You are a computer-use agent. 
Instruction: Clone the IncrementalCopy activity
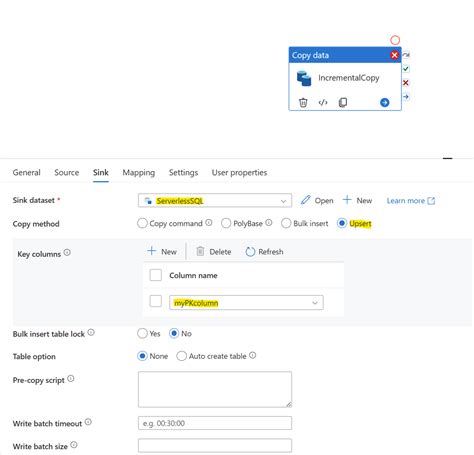pos(343,102)
